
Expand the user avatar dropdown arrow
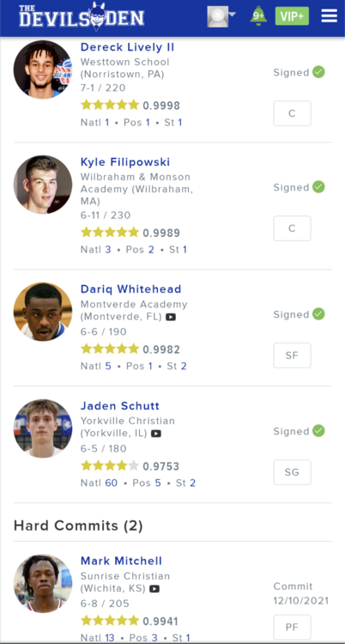pos(232,15)
